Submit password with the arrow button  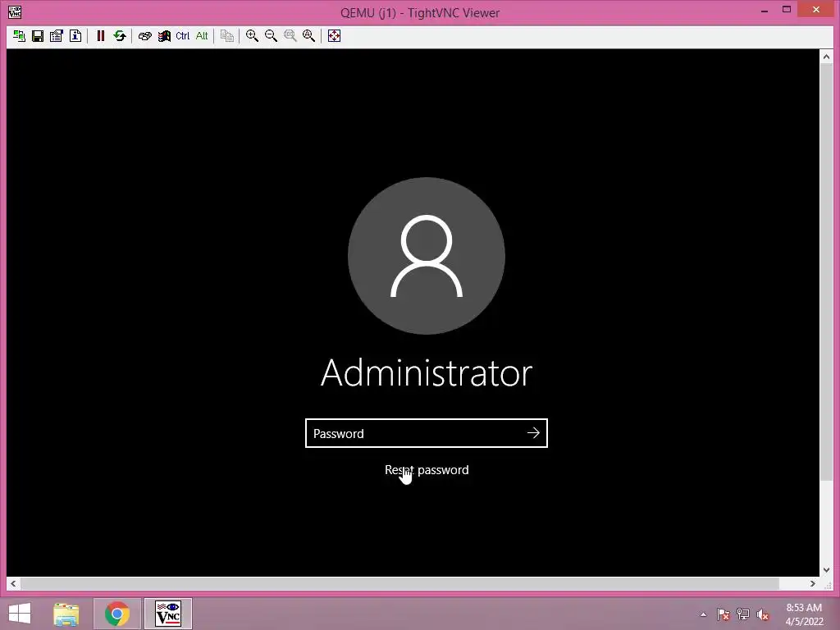533,433
